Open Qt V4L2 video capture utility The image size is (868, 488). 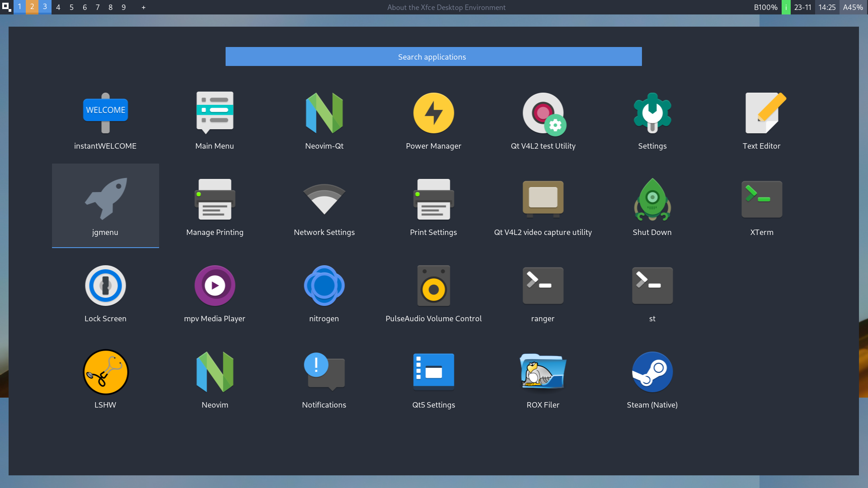click(543, 199)
